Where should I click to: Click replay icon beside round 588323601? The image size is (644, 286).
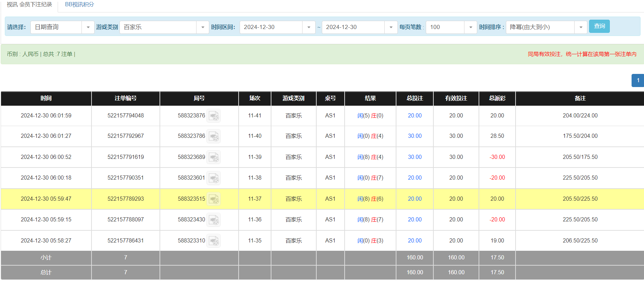point(214,178)
